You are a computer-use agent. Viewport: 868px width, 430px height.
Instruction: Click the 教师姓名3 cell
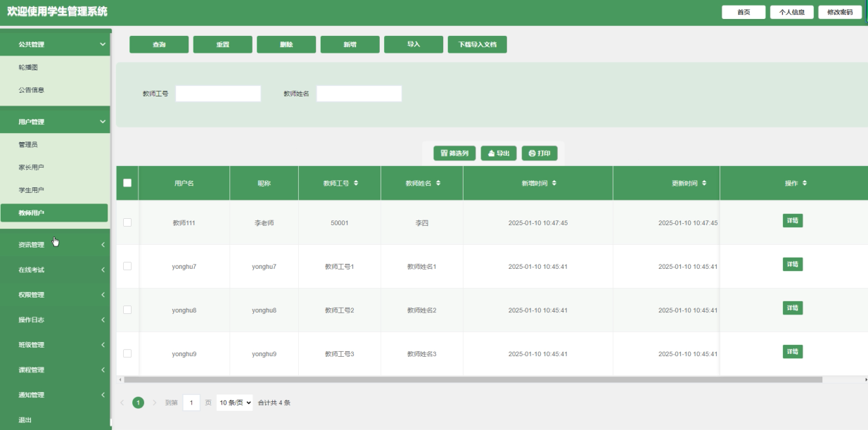[x=422, y=354]
